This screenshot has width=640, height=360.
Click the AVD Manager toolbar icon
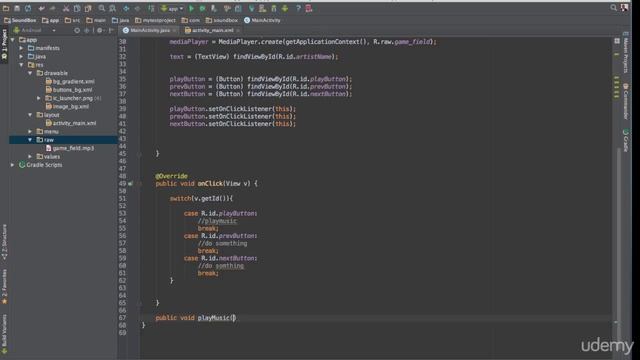pos(262,8)
